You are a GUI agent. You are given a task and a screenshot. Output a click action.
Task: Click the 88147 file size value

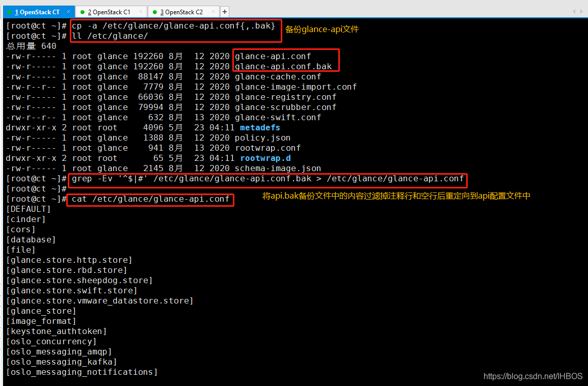[x=151, y=76]
